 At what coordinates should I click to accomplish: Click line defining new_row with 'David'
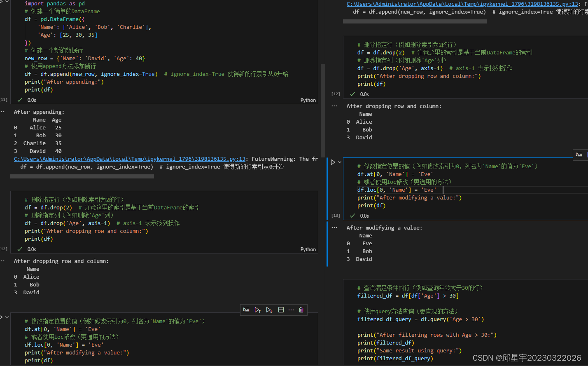coord(85,59)
